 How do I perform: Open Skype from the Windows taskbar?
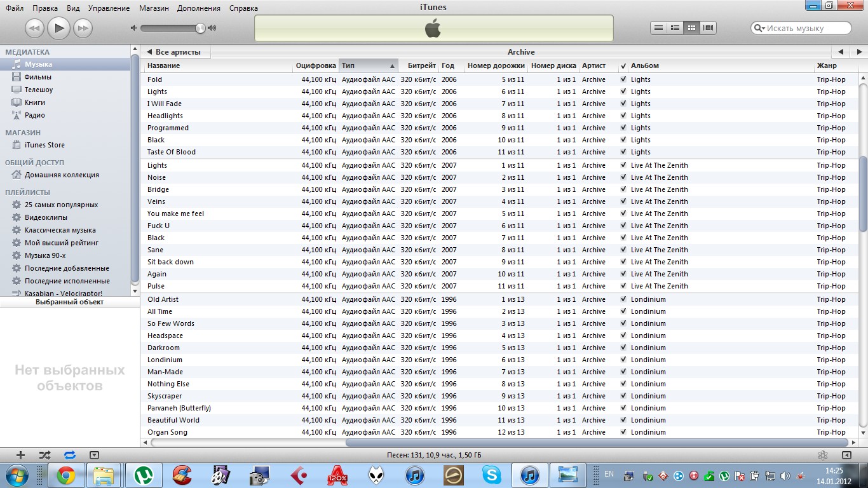491,475
